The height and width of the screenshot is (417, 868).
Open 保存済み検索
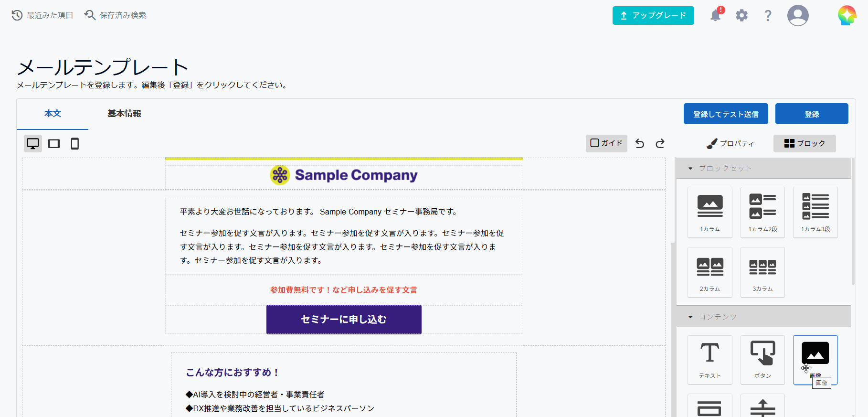click(116, 15)
